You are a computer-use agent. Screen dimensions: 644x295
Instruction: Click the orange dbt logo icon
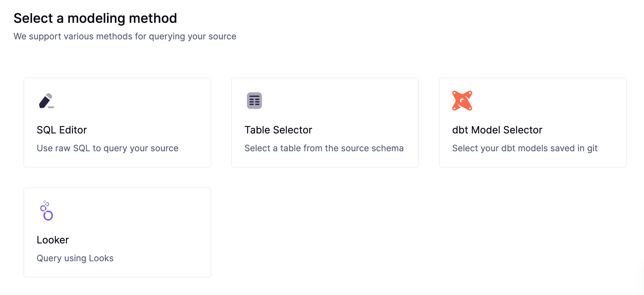coord(462,101)
